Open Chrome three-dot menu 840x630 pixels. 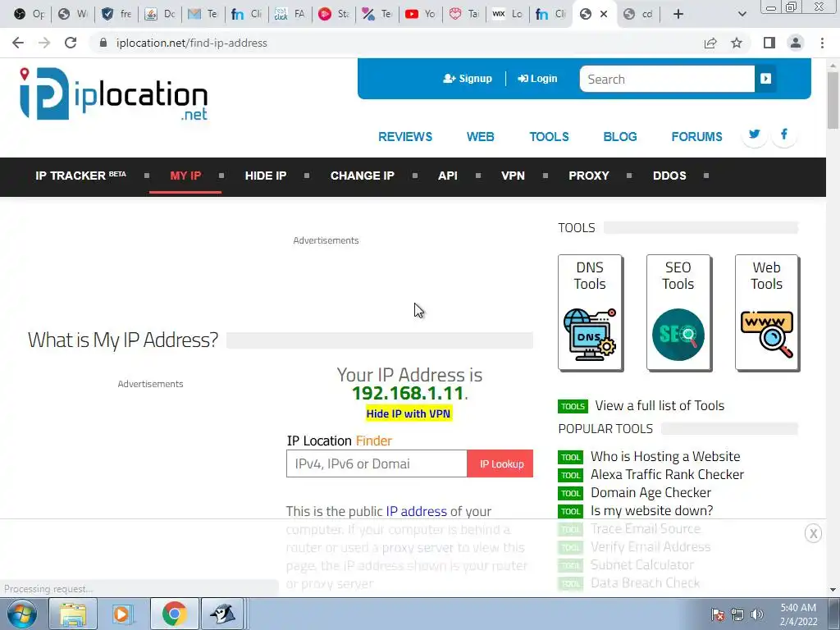pos(822,43)
